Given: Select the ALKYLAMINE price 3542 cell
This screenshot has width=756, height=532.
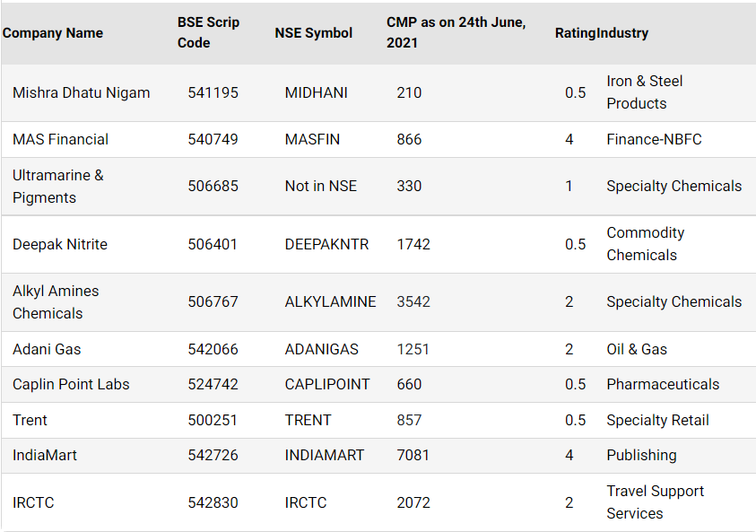Looking at the screenshot, I should click(x=413, y=302).
